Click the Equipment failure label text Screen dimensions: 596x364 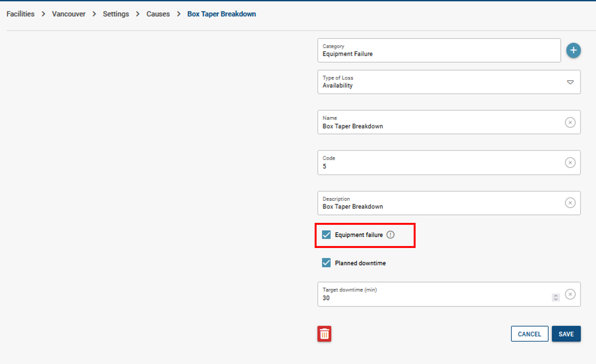pyautogui.click(x=359, y=235)
